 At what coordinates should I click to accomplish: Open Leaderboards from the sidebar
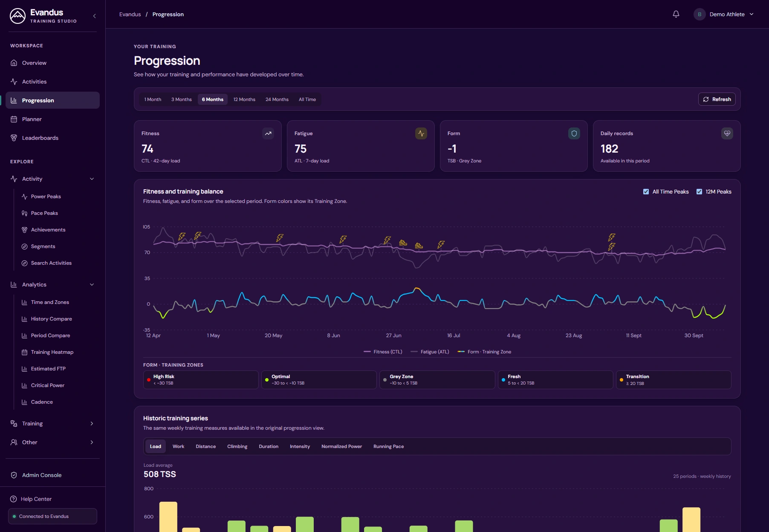coord(52,138)
